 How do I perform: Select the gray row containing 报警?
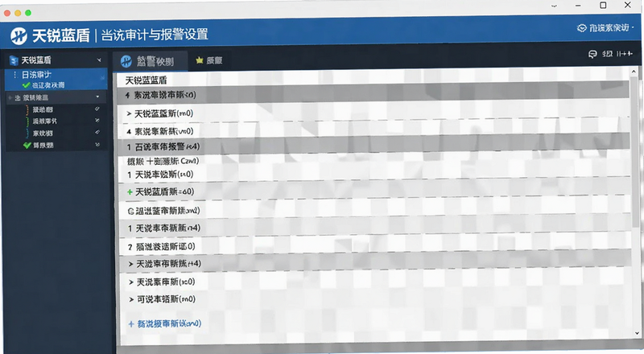tap(373, 146)
